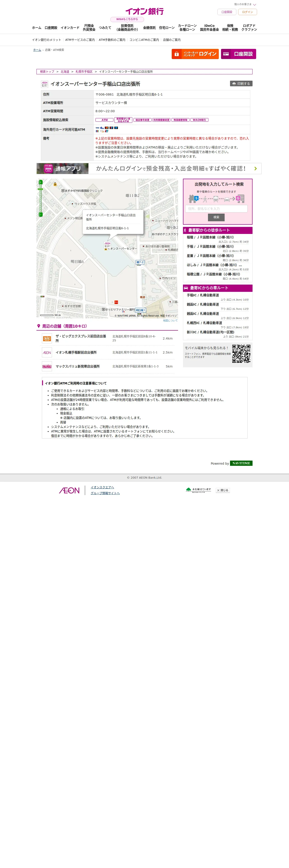
Task: Click the green arrow on 通帳アプリ banner
Action: click(x=255, y=169)
